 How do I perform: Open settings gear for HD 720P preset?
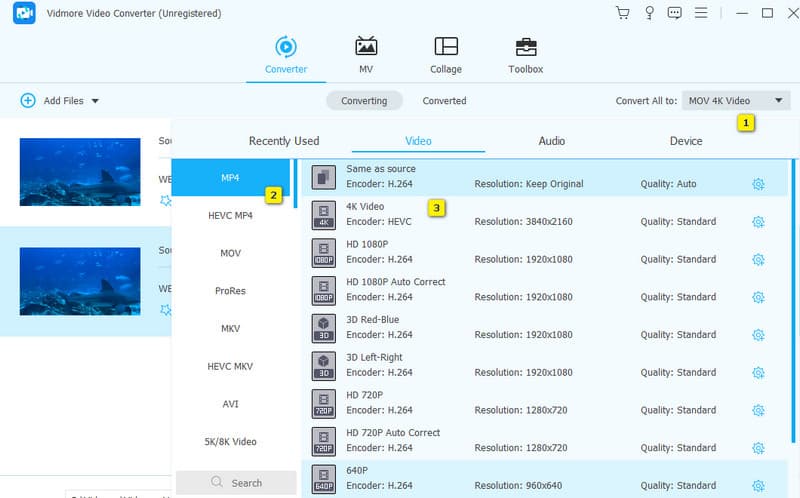[758, 410]
